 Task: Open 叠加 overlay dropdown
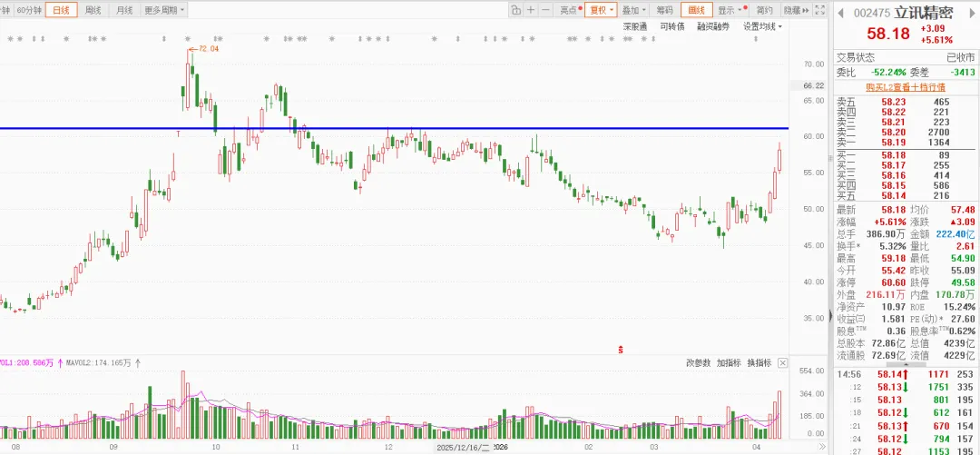pyautogui.click(x=633, y=10)
